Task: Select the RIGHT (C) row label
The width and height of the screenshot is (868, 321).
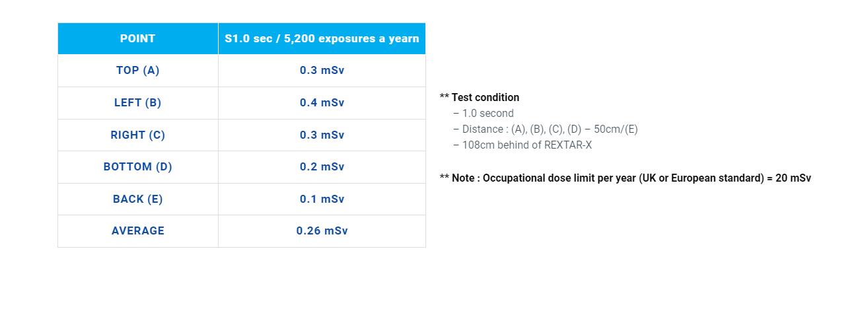Action: (137, 135)
